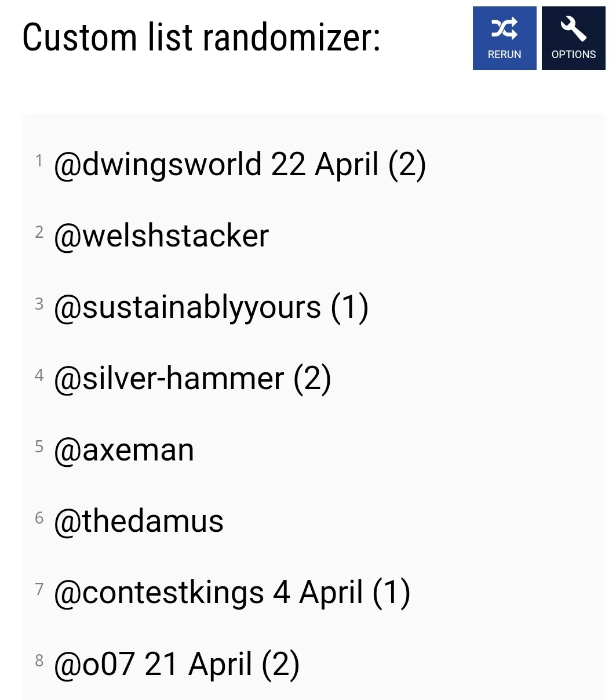Select the @sustainablyyours (1) entry
This screenshot has height=700, width=616.
[211, 307]
